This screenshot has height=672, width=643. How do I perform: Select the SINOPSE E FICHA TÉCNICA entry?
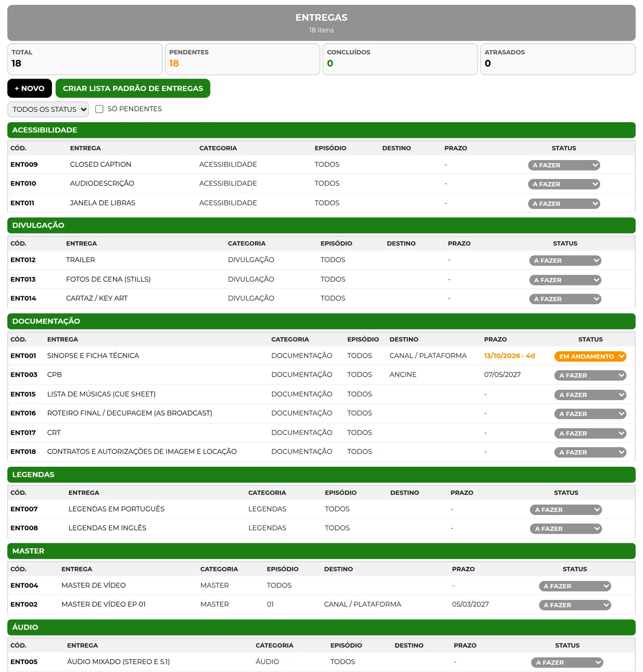pyautogui.click(x=93, y=356)
